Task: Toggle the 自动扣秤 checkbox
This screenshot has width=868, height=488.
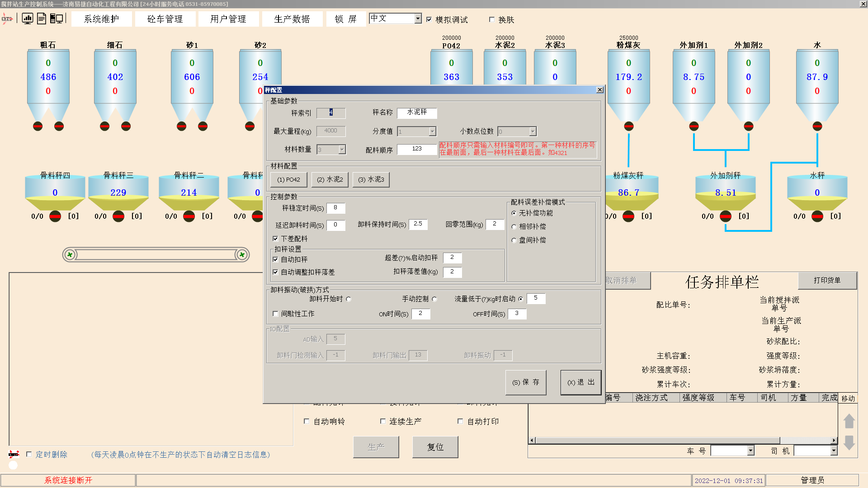Action: (x=275, y=259)
